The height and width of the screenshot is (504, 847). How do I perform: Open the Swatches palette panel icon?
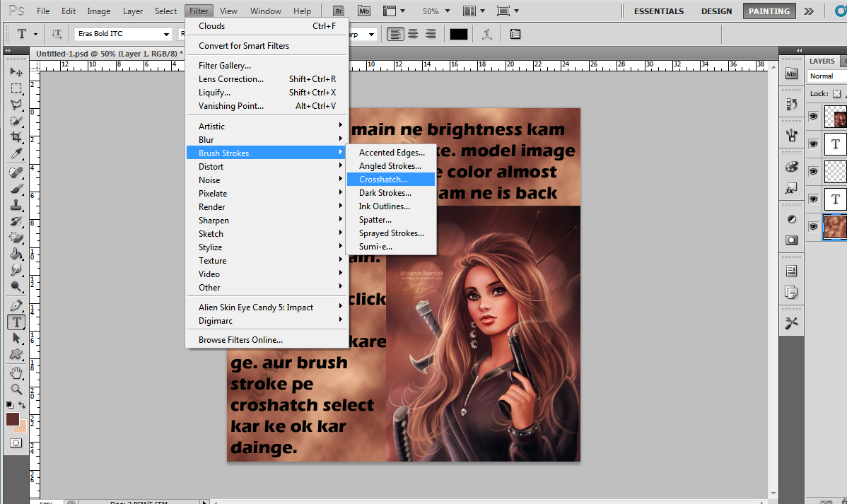791,167
